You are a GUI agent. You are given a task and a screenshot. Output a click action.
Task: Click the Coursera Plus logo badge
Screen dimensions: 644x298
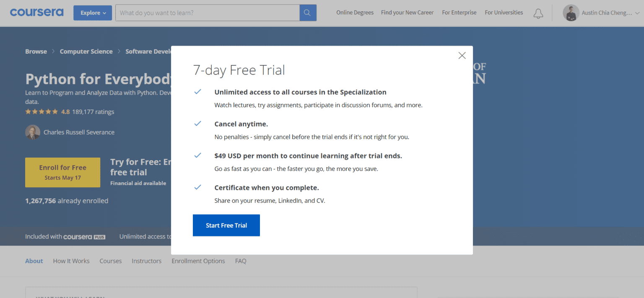(84, 237)
